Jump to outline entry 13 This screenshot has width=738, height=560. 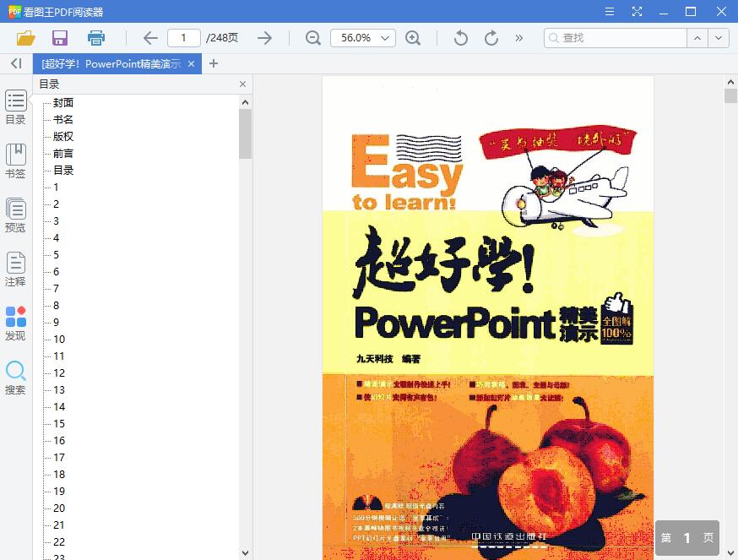point(59,390)
